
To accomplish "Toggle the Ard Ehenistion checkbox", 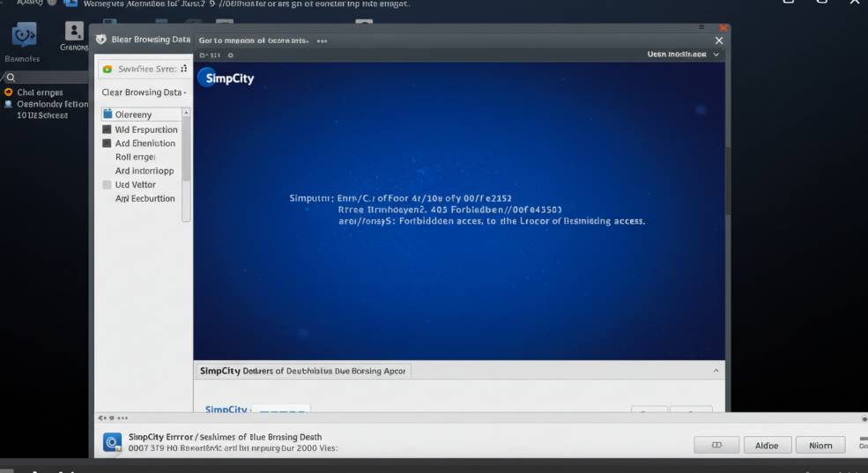I will 107,143.
